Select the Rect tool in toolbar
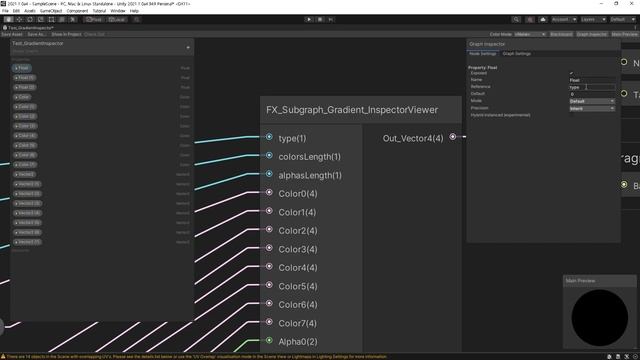The height and width of the screenshot is (360, 640). [x=51, y=19]
